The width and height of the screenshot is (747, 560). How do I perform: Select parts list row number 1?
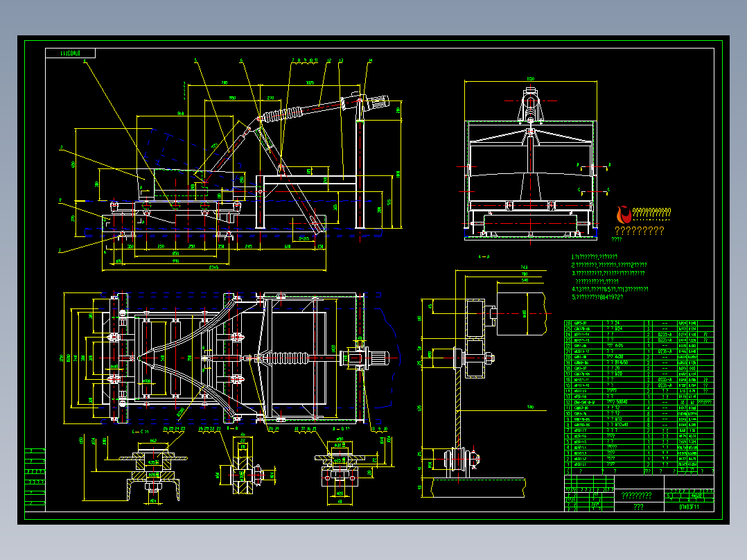pyautogui.click(x=639, y=464)
